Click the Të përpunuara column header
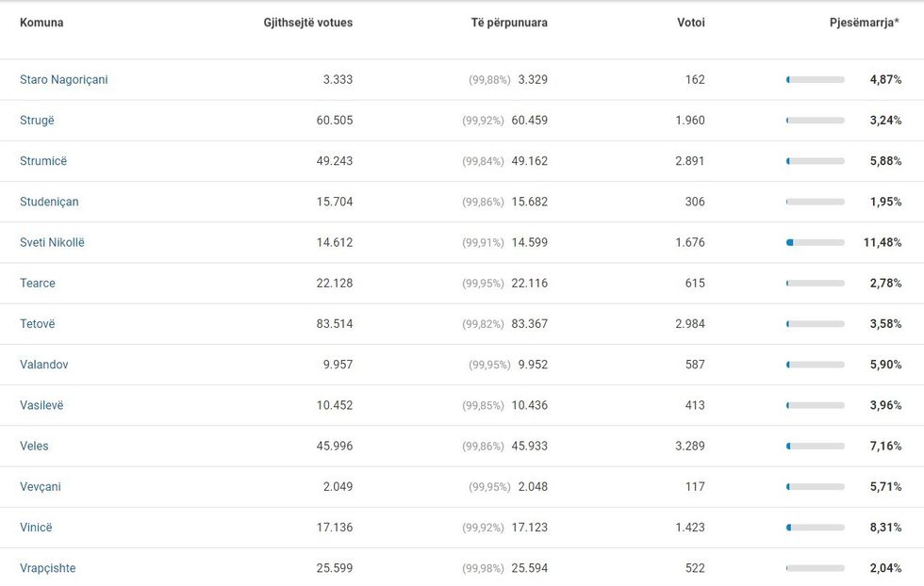924x586 pixels. [x=509, y=23]
